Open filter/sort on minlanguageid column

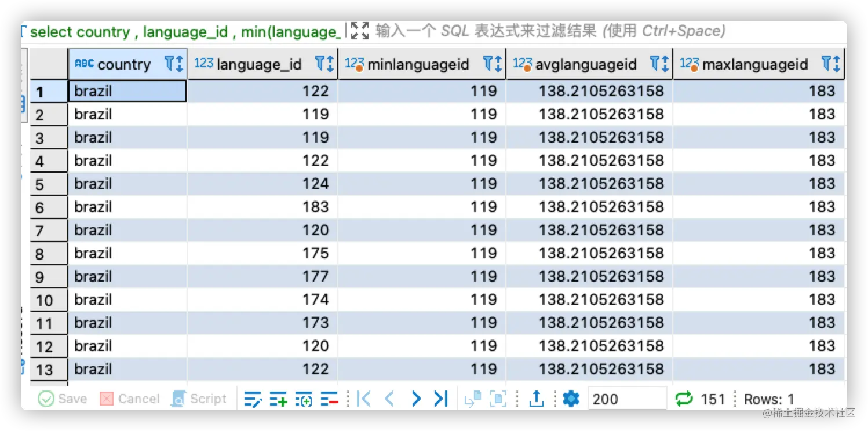[x=493, y=64]
